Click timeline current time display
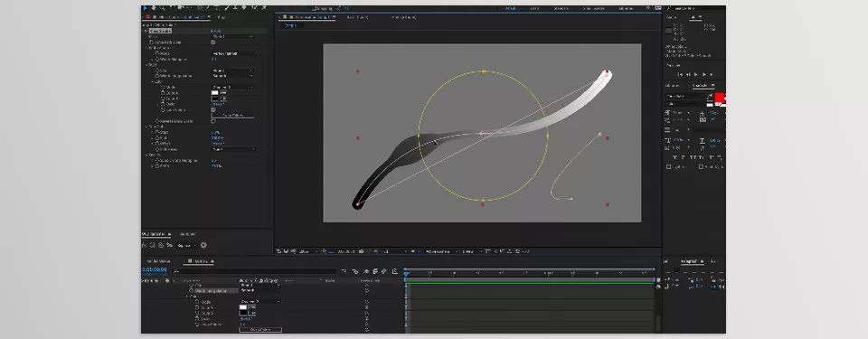Viewport: 868px width, 339px height. pyautogui.click(x=155, y=269)
